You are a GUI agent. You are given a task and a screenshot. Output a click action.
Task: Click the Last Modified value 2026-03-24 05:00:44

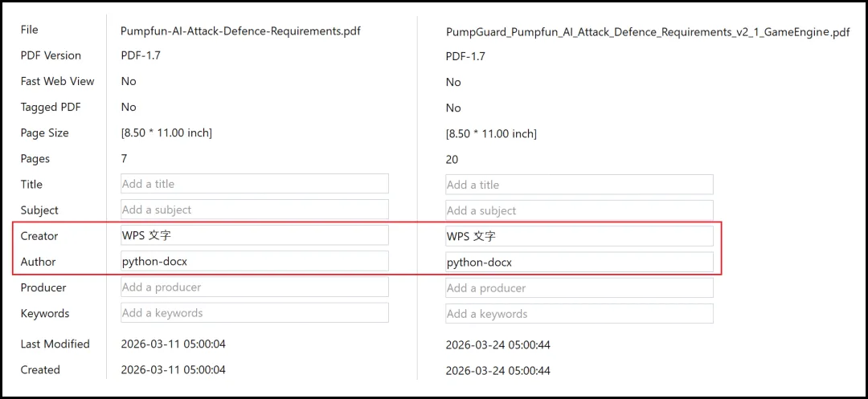click(x=497, y=345)
